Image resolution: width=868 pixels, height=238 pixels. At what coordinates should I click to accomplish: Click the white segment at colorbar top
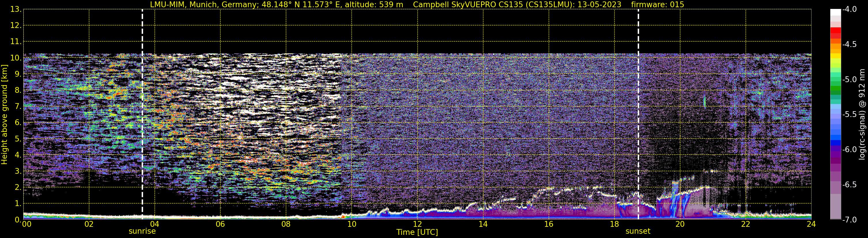point(836,12)
